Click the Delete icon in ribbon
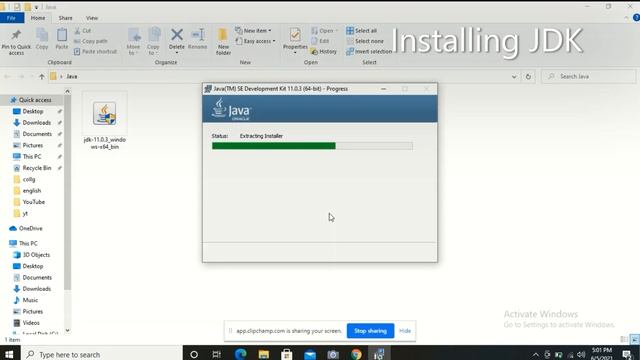This screenshot has height=360, width=640. click(177, 35)
